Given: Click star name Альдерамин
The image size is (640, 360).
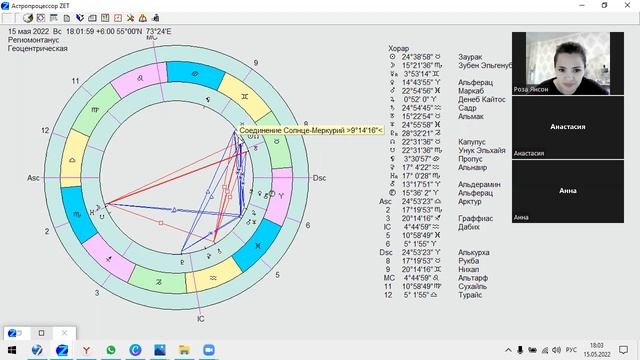Looking at the screenshot, I should (479, 184).
